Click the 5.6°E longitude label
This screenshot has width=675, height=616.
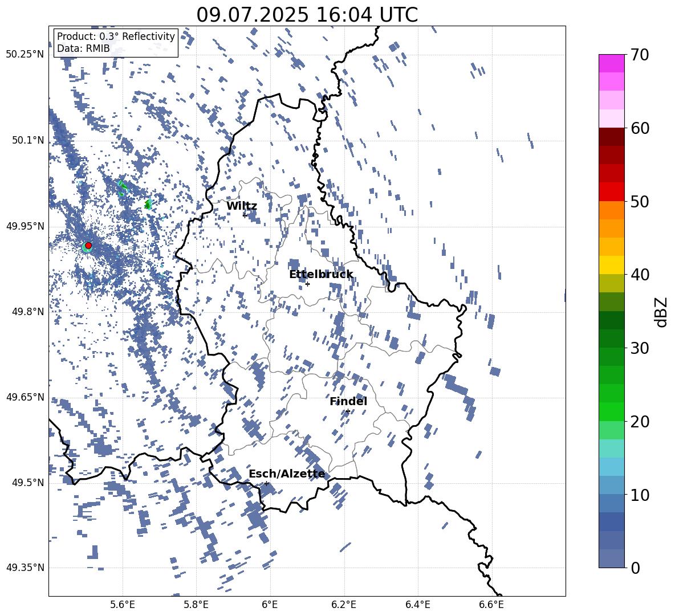122,605
